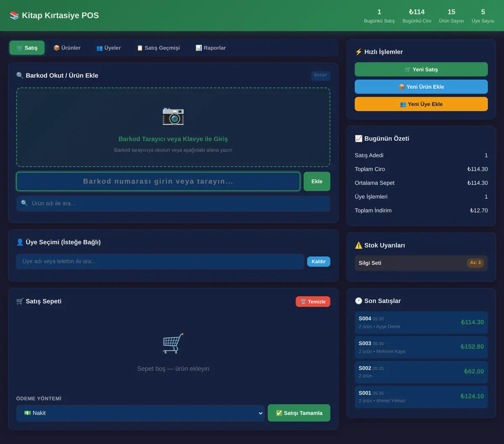Switch to the Satış tab

tap(27, 48)
